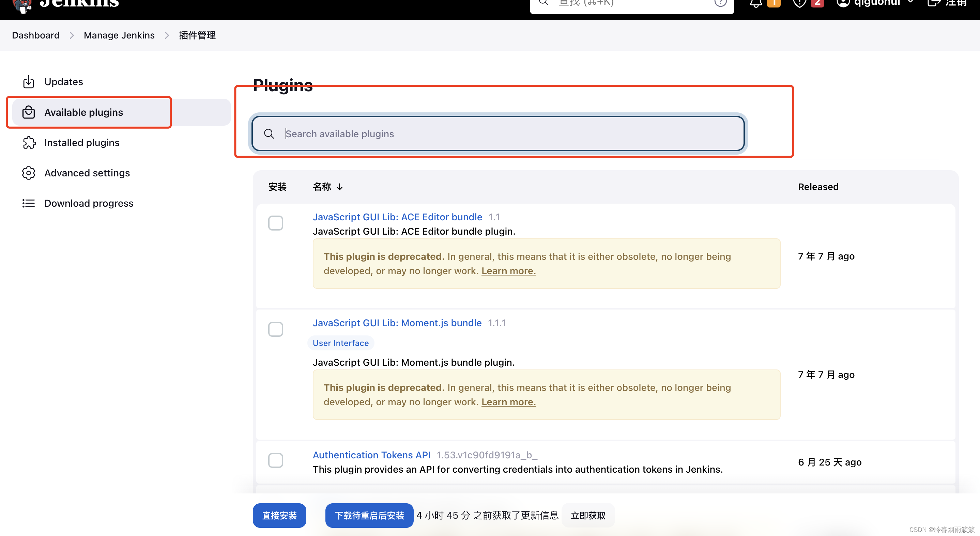Go to Dashboard breadcrumb

click(x=36, y=35)
